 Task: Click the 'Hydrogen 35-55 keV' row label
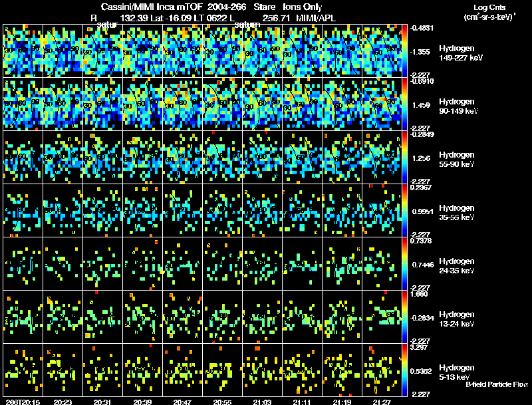457,213
